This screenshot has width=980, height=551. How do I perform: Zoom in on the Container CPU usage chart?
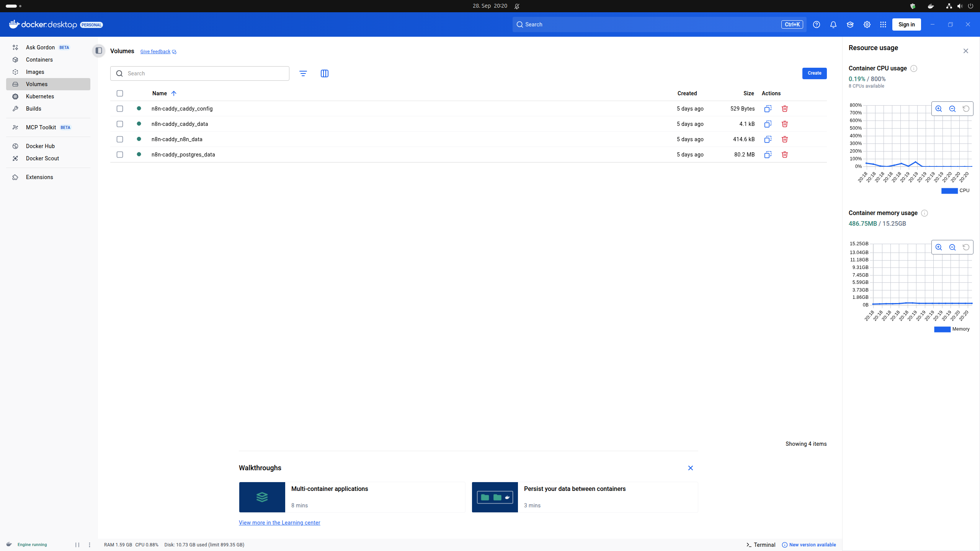(x=939, y=109)
